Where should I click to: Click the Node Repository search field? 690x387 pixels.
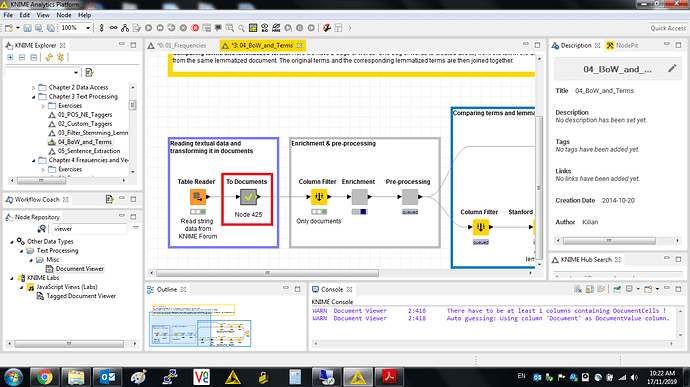[90, 229]
